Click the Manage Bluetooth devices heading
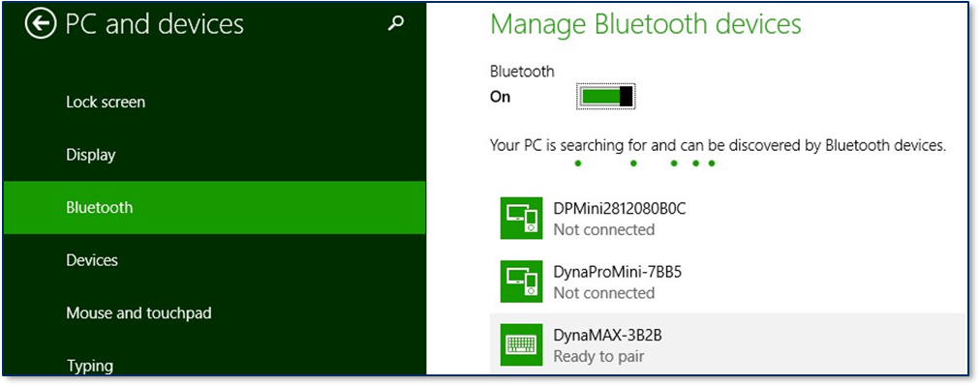 (x=646, y=24)
